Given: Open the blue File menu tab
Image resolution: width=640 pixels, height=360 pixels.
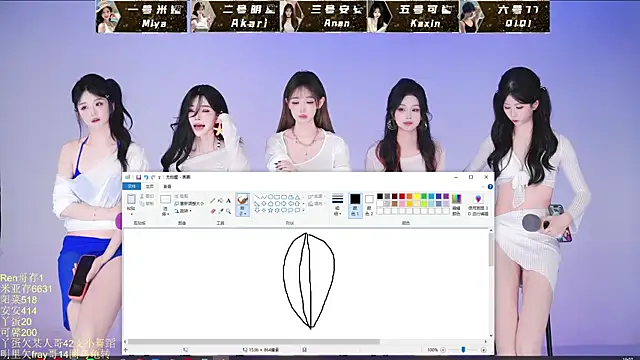Looking at the screenshot, I should pos(131,186).
